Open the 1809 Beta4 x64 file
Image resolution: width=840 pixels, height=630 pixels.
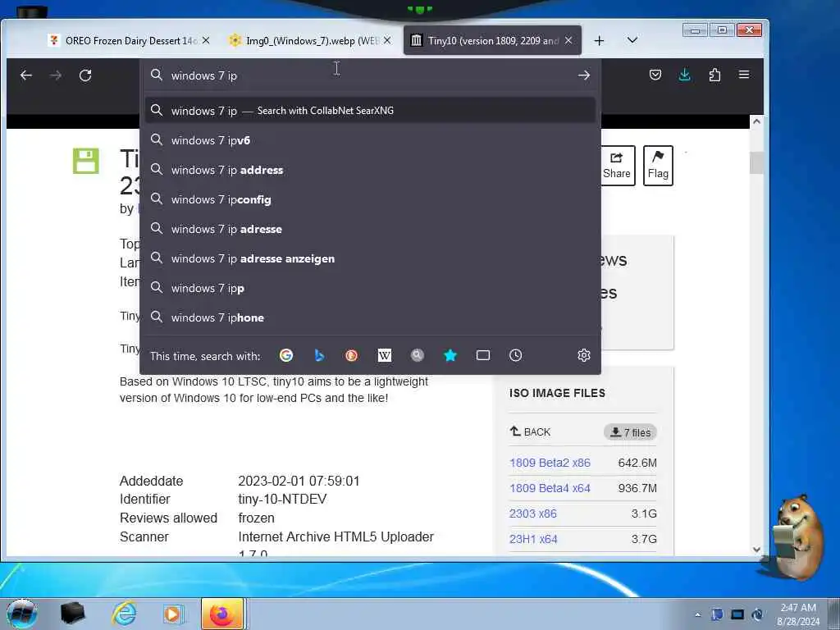click(x=550, y=488)
